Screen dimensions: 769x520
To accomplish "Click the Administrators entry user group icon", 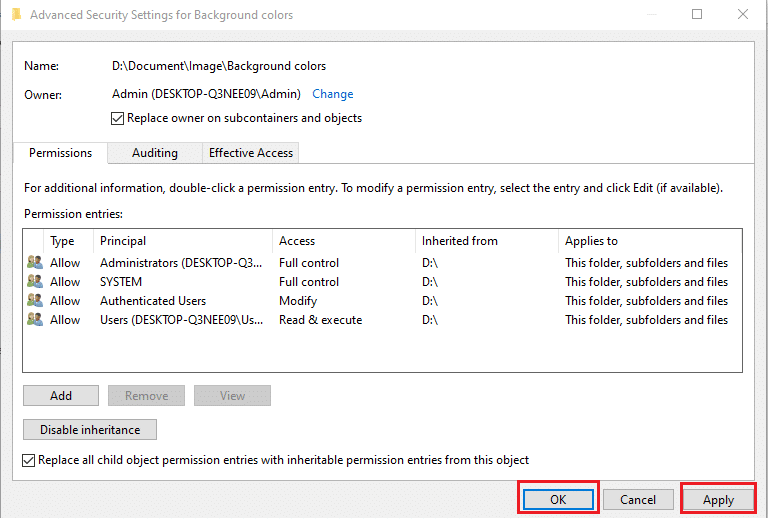I will 35,263.
